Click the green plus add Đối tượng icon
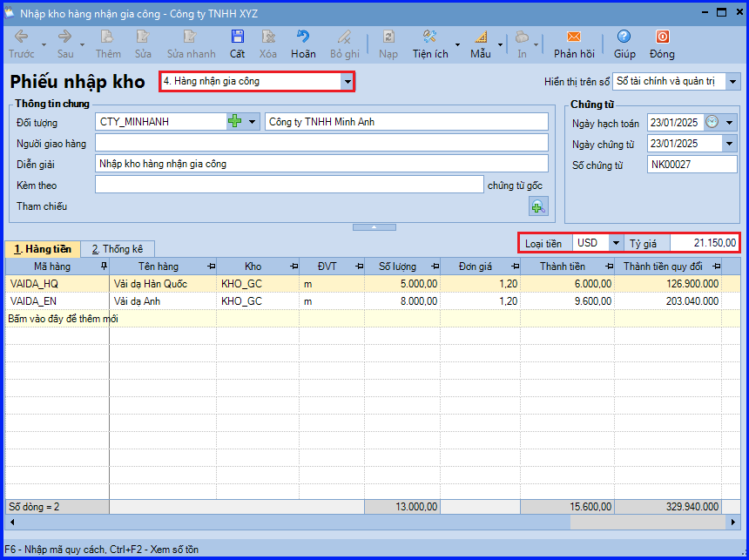 point(234,121)
